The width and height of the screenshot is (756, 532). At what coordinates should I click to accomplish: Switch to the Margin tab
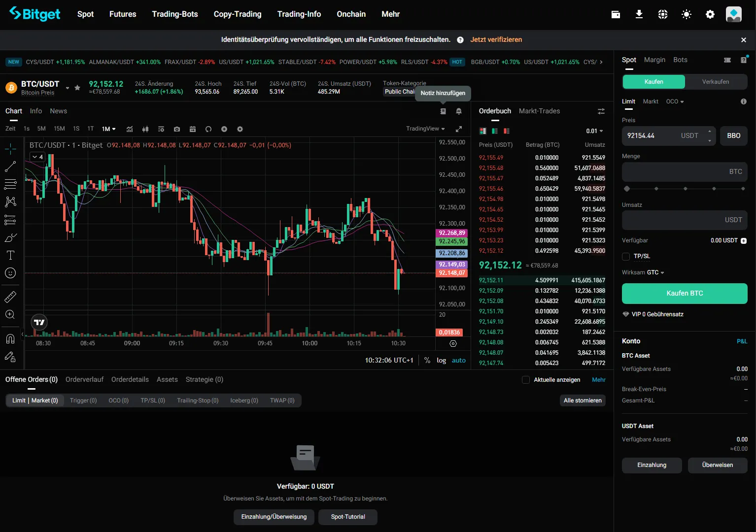click(654, 60)
